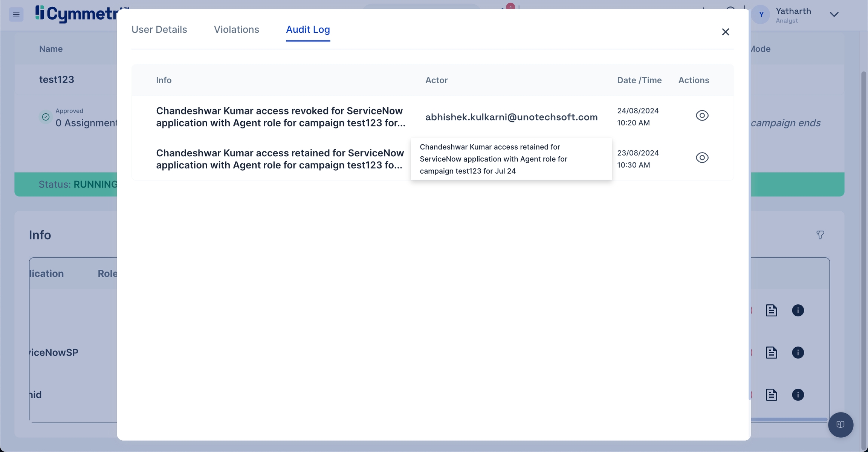Open ServiceNowSP row document icon
The width and height of the screenshot is (868, 452).
coord(771,353)
